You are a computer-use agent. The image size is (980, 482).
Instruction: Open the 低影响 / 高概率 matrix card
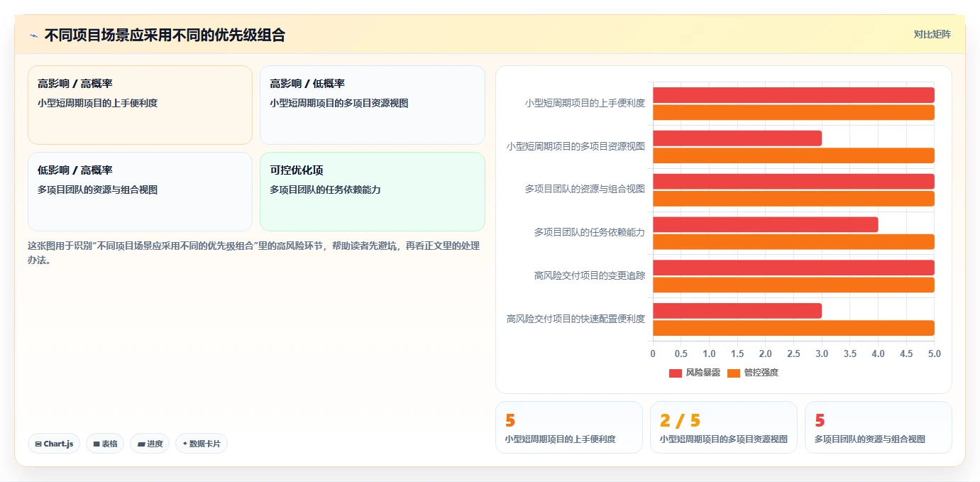(140, 192)
